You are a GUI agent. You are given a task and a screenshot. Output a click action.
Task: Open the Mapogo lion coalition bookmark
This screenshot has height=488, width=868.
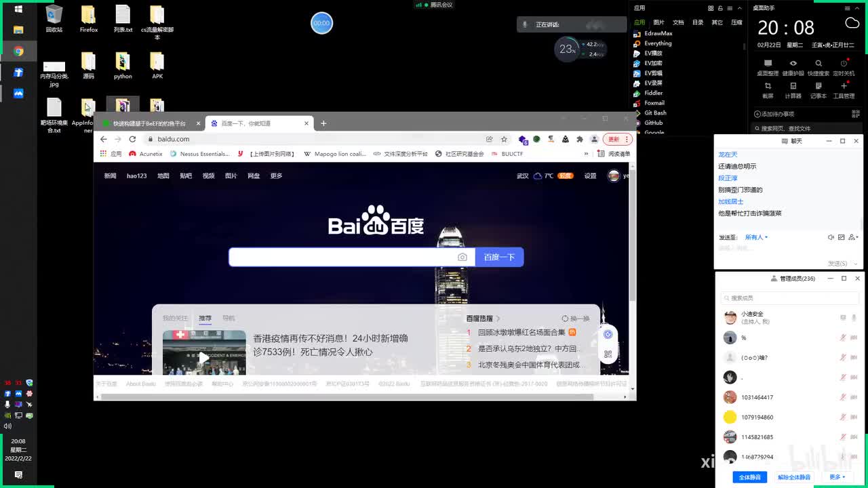pyautogui.click(x=335, y=154)
